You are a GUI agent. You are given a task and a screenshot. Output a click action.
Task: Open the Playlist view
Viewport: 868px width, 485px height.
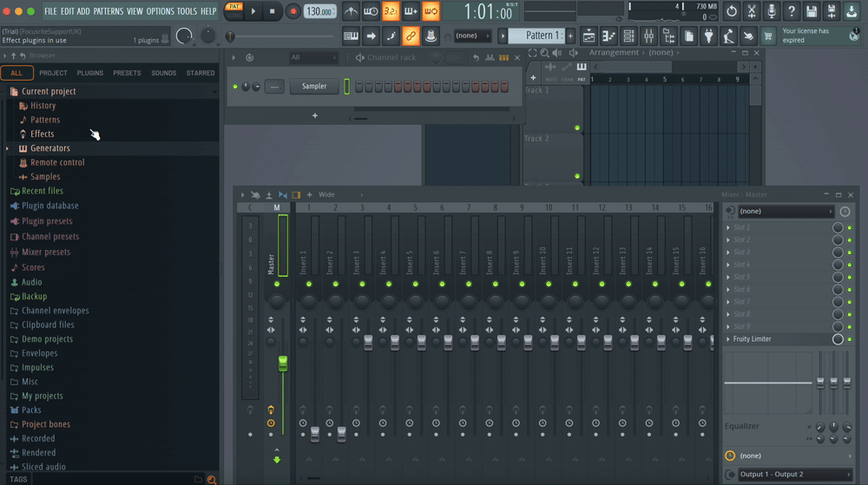coord(589,36)
